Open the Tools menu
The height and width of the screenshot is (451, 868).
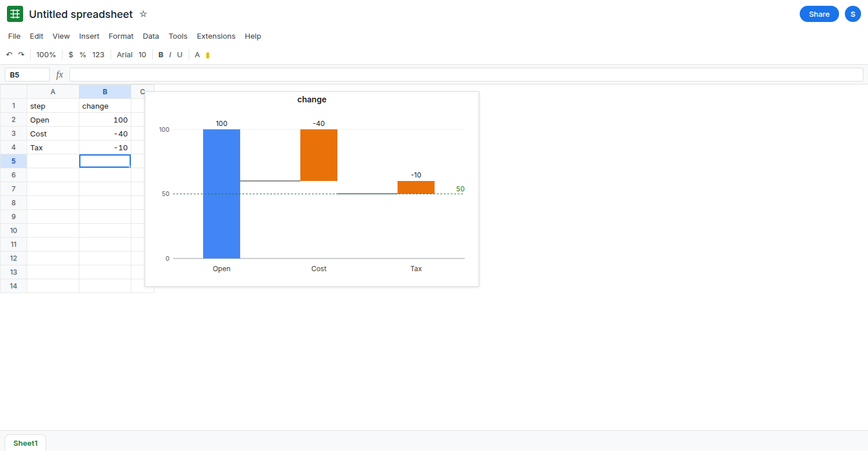coord(178,36)
